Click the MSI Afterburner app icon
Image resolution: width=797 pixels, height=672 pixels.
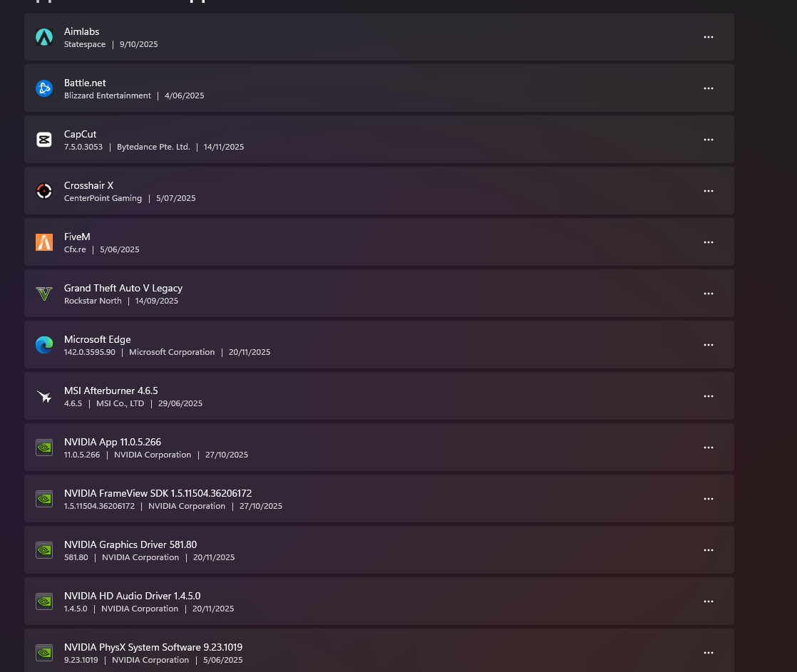click(44, 396)
